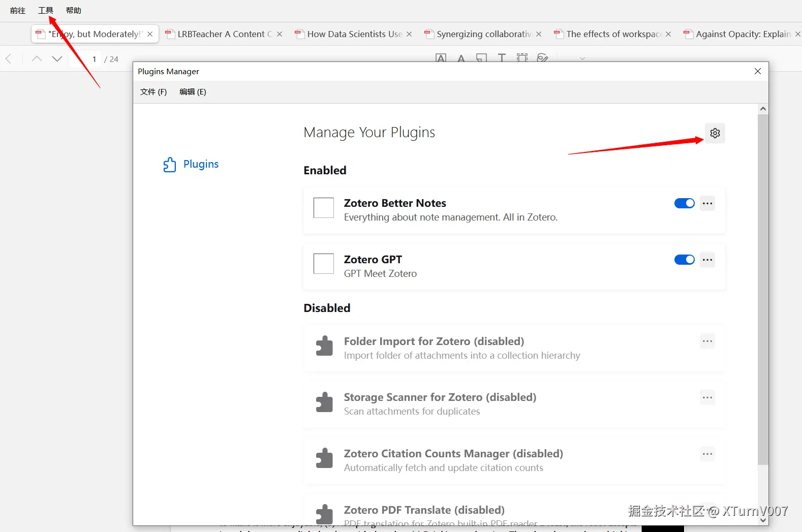The height and width of the screenshot is (532, 802).
Task: Disable the Zotero GPT plugin toggle
Action: [x=684, y=260]
